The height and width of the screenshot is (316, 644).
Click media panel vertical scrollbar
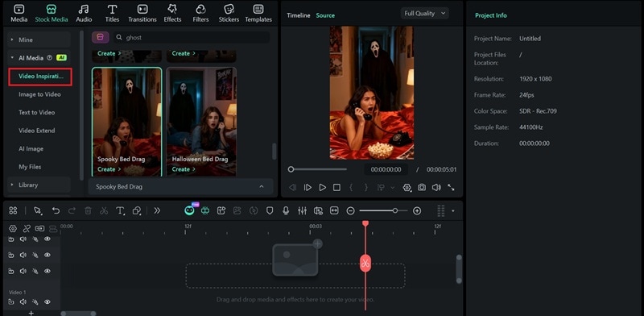274,152
